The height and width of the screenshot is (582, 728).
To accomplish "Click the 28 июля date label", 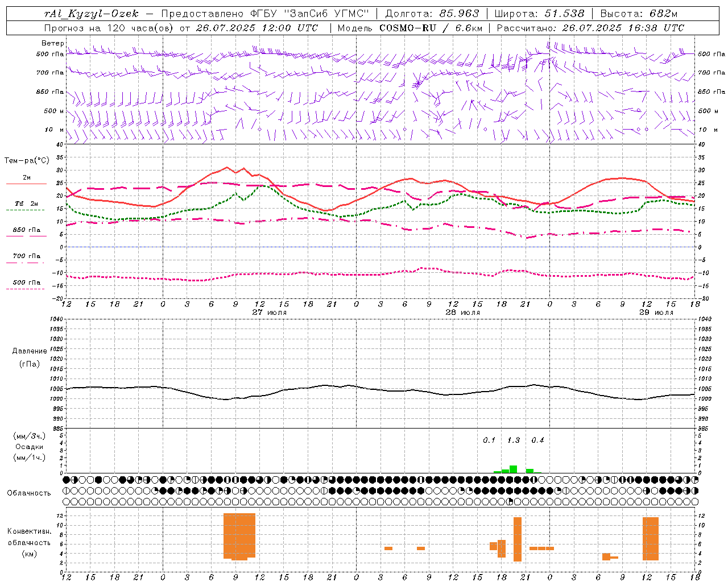I will pos(463,313).
